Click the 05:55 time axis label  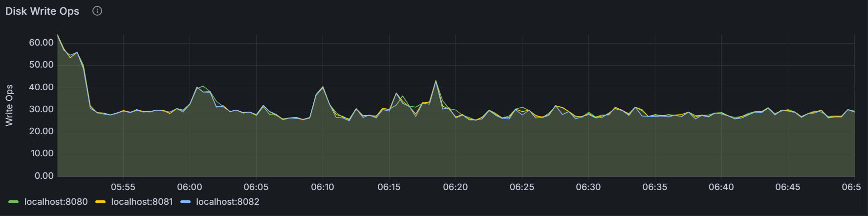click(123, 187)
